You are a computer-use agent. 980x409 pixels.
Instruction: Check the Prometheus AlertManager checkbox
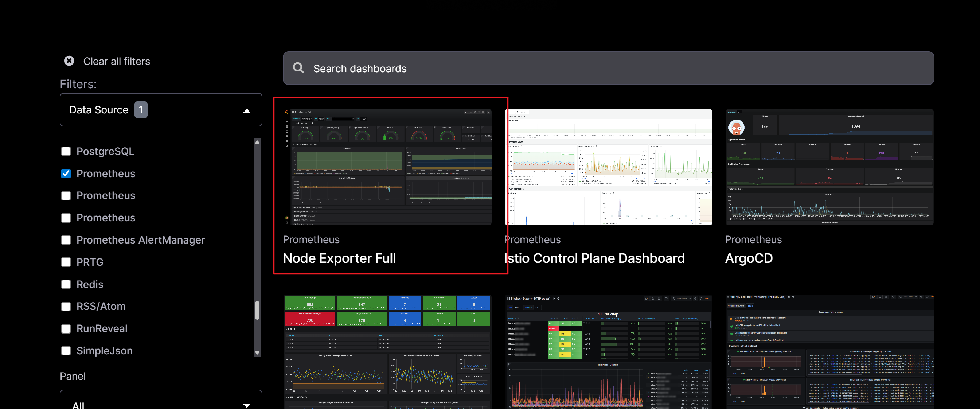(x=66, y=240)
